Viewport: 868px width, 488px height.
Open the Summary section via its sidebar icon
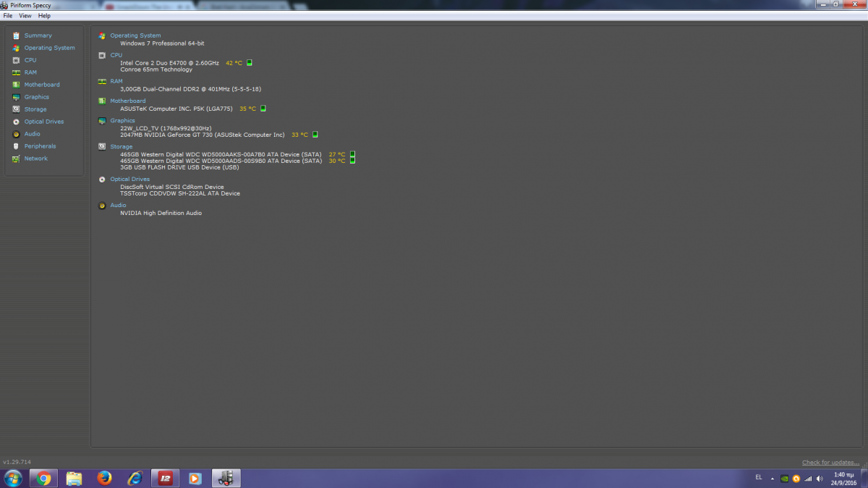(16, 35)
